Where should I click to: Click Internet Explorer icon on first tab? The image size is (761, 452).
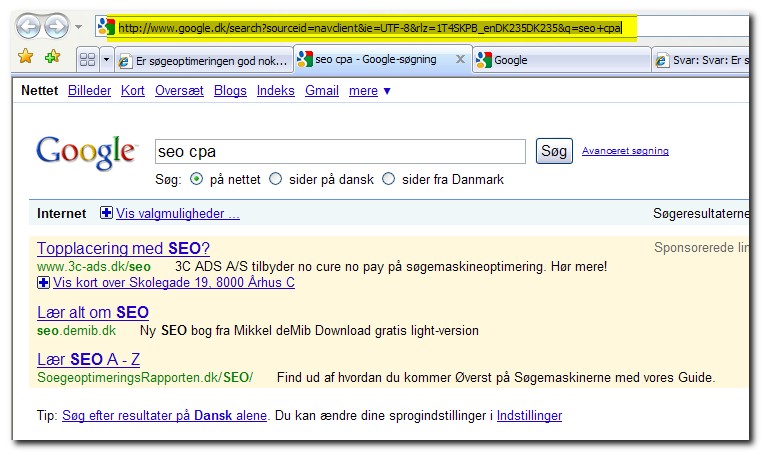coord(125,61)
